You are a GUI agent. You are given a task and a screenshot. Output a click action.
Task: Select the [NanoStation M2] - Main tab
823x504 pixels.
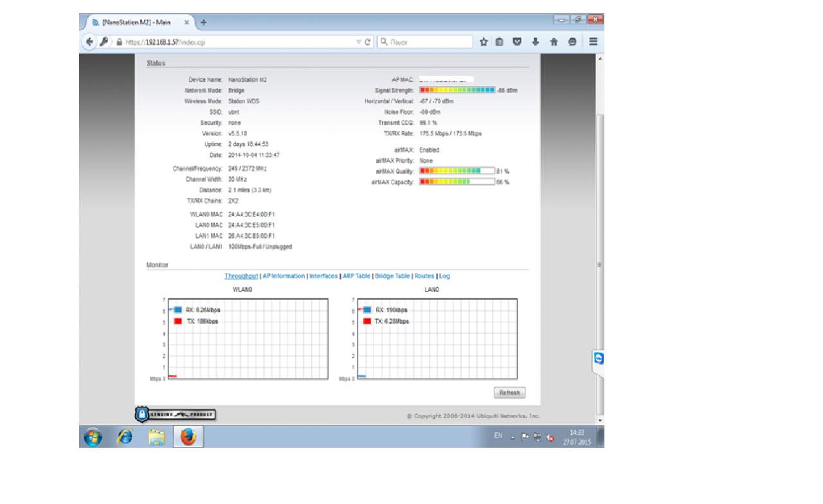pyautogui.click(x=137, y=22)
